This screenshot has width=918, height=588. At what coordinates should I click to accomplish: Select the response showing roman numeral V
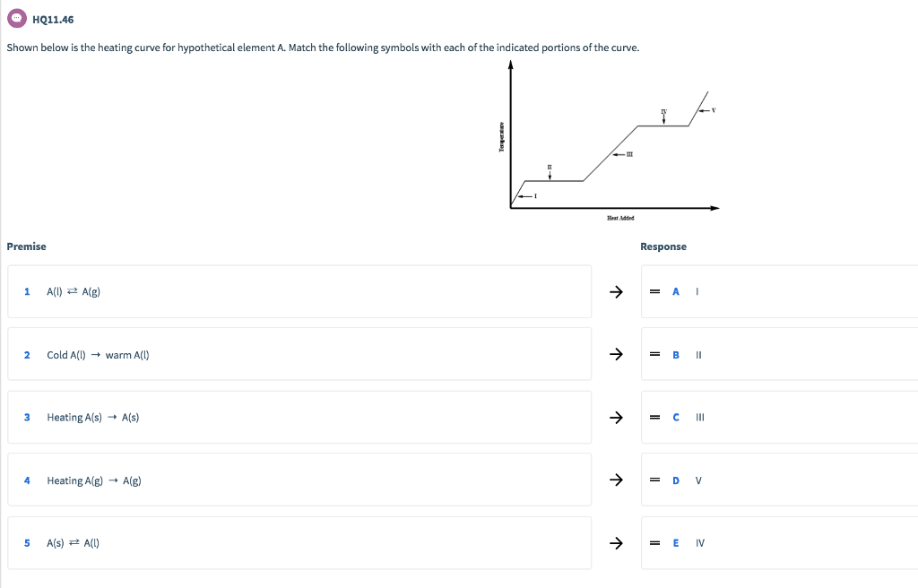click(697, 480)
